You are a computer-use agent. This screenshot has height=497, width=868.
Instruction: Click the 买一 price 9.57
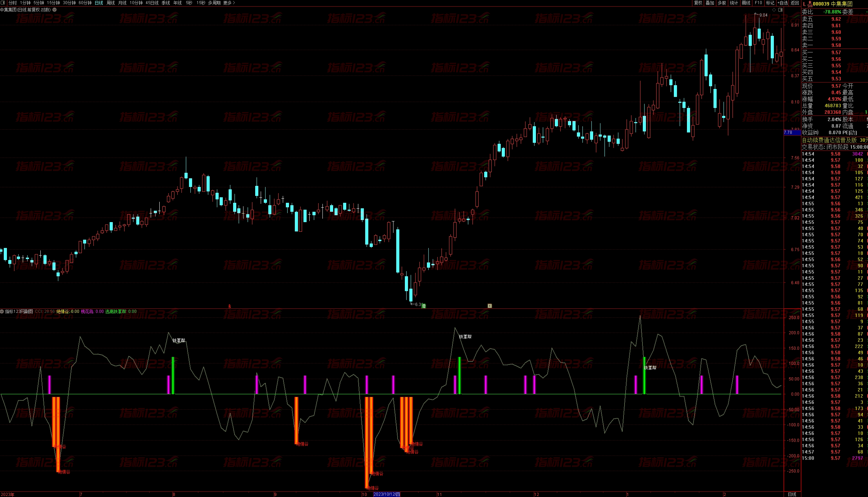tap(836, 52)
